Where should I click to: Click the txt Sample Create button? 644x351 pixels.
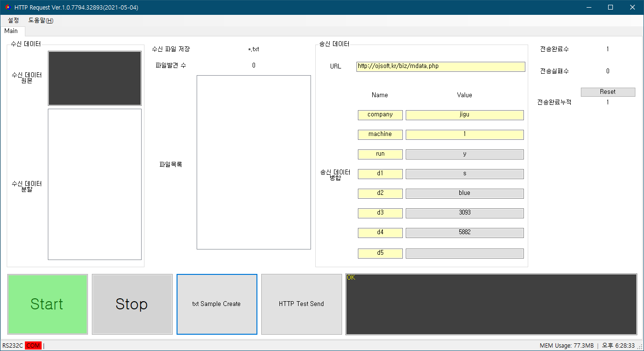click(217, 304)
